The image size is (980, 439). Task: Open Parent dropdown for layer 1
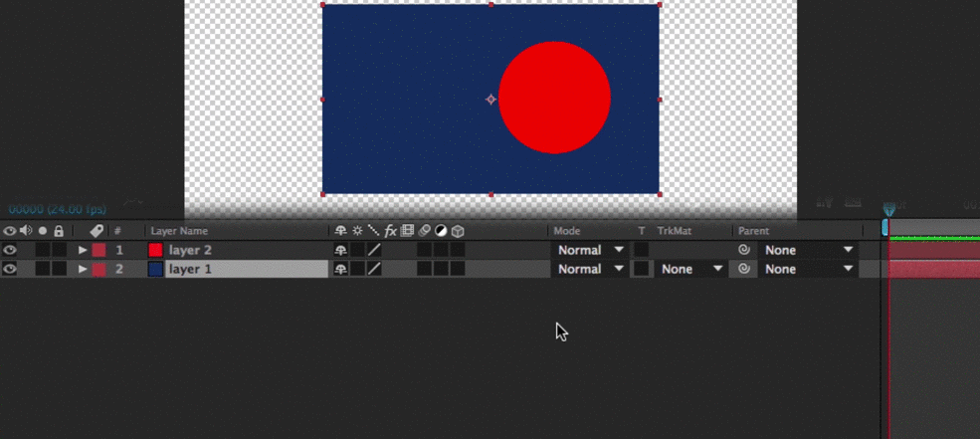click(808, 269)
